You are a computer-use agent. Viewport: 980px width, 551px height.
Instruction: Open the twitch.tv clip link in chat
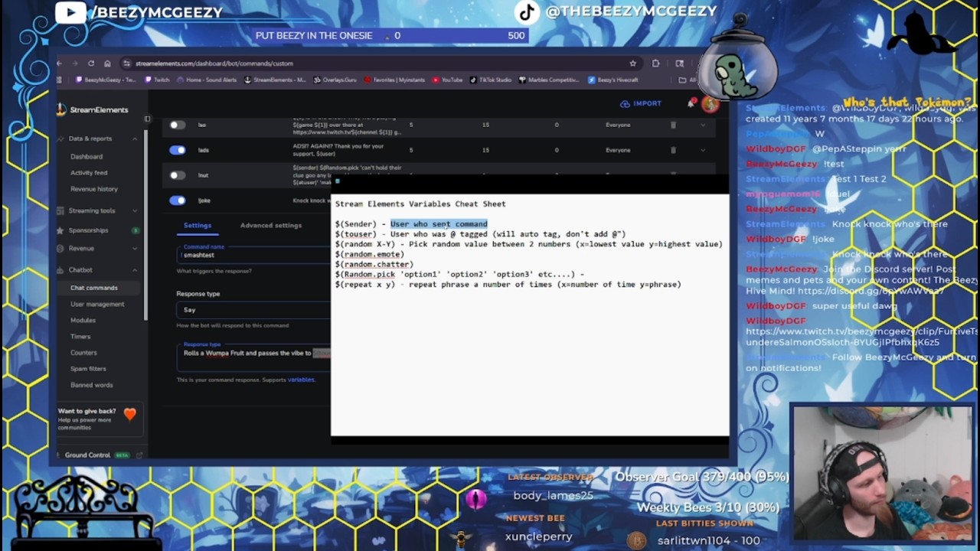point(861,337)
